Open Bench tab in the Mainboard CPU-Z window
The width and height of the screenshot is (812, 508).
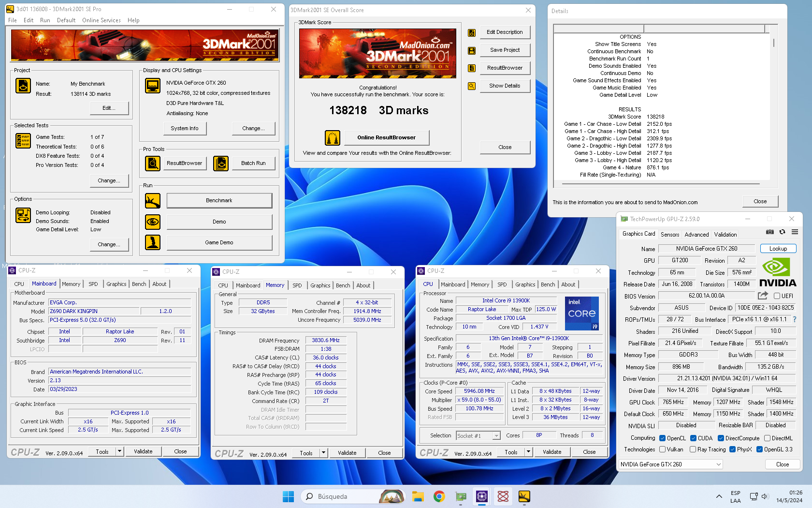[x=139, y=284]
